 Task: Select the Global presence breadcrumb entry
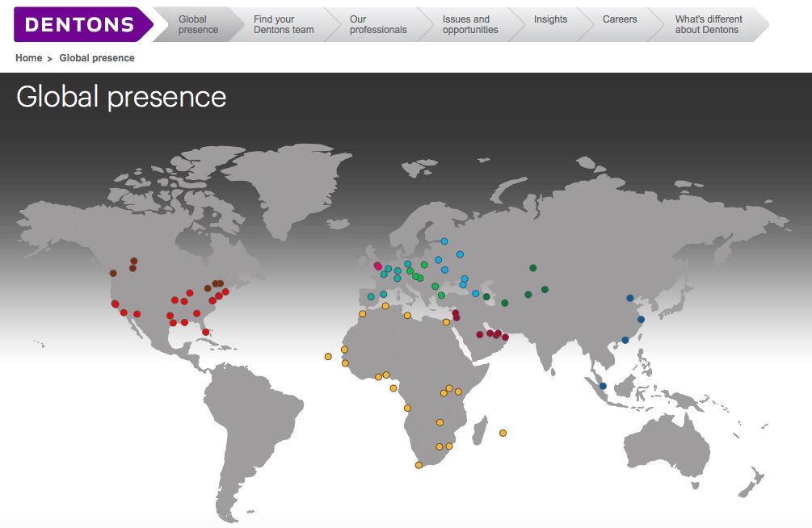pos(97,57)
